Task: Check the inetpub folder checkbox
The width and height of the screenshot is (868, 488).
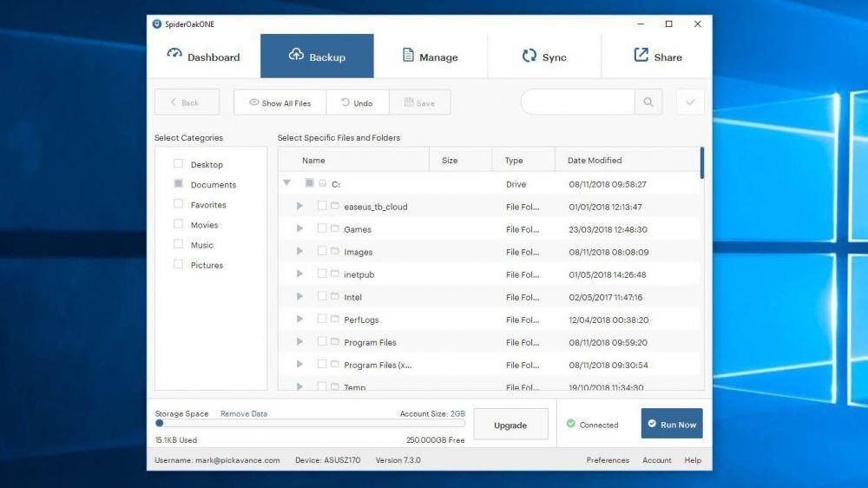Action: [322, 274]
